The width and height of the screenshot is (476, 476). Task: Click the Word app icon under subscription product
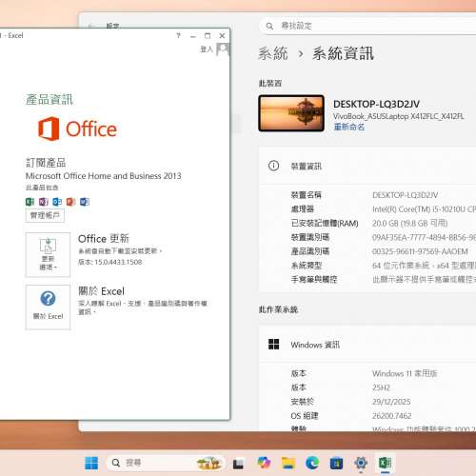point(85,202)
